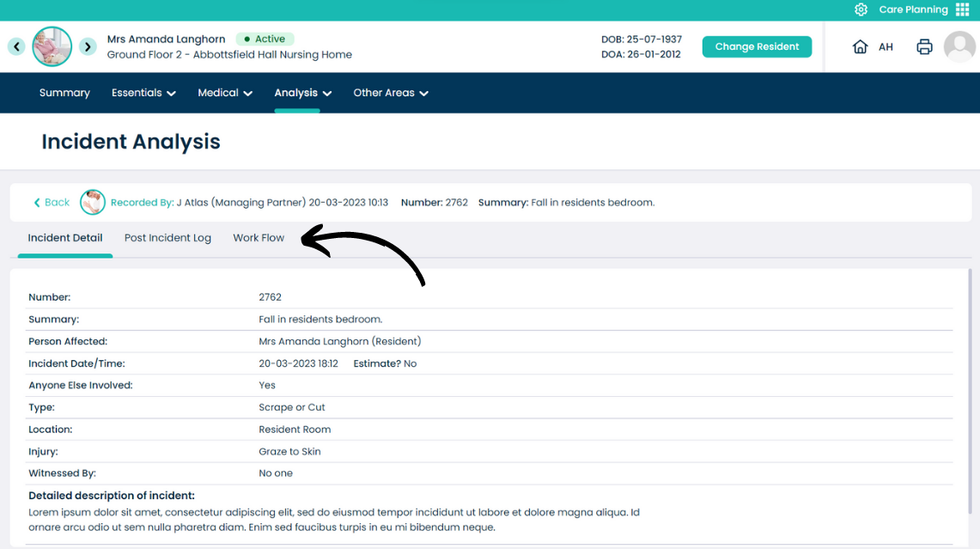Screen dimensions: 980x549
Task: Click the 'Resident Room' location value
Action: 295,430
